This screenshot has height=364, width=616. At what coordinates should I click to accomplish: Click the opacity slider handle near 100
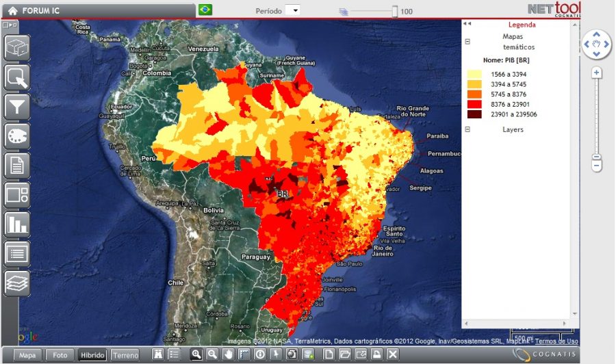[x=395, y=11]
